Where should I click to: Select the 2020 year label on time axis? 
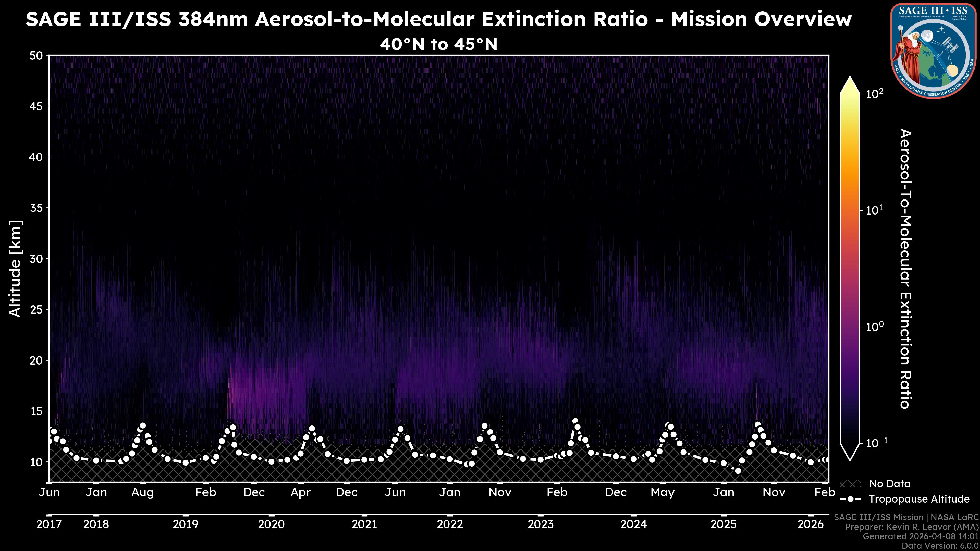[x=271, y=524]
